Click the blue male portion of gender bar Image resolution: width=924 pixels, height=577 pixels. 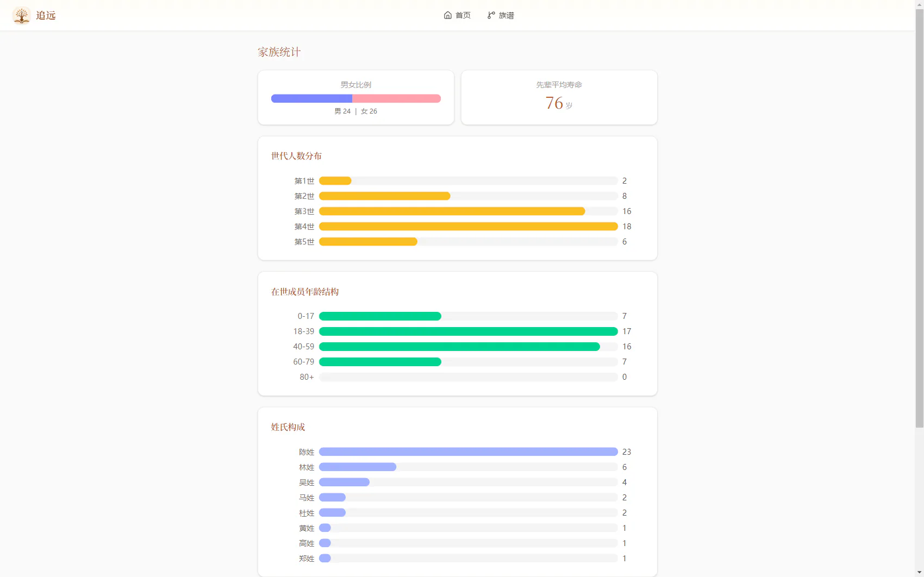click(311, 98)
